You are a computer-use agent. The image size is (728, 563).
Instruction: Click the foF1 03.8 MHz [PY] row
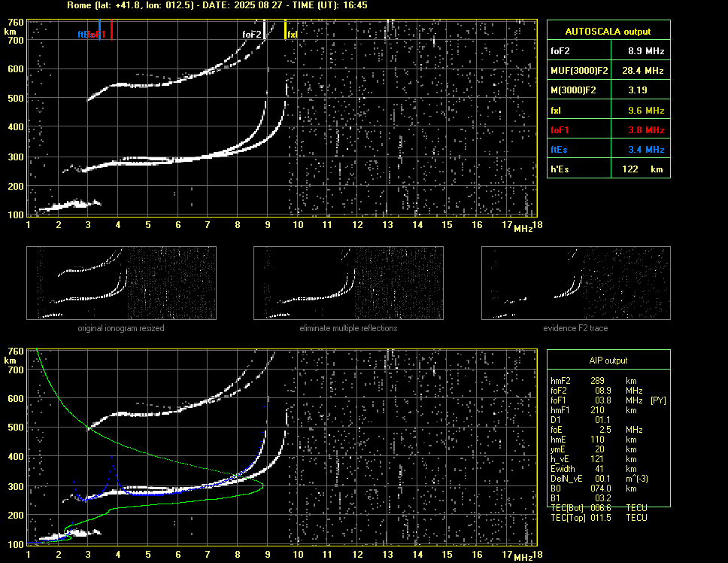(608, 400)
